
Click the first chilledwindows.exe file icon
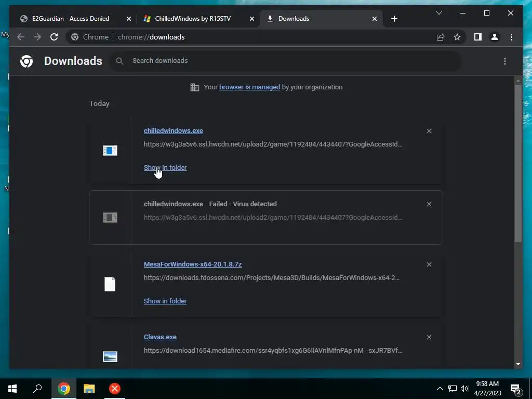[x=110, y=150]
